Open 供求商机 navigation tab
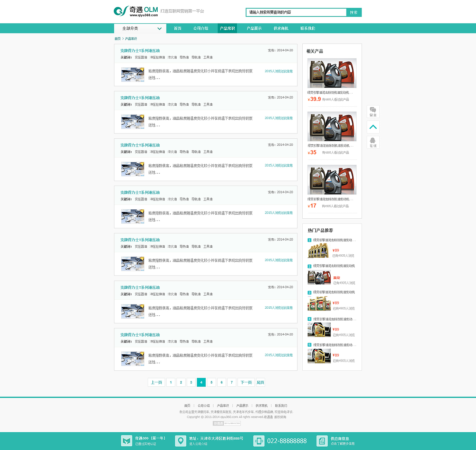 (281, 28)
